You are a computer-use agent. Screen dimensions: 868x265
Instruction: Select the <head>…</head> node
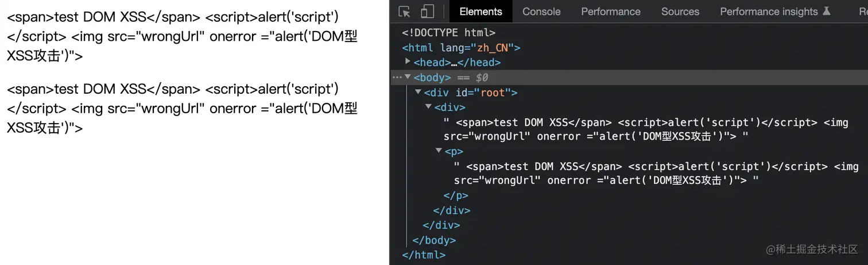click(x=457, y=63)
